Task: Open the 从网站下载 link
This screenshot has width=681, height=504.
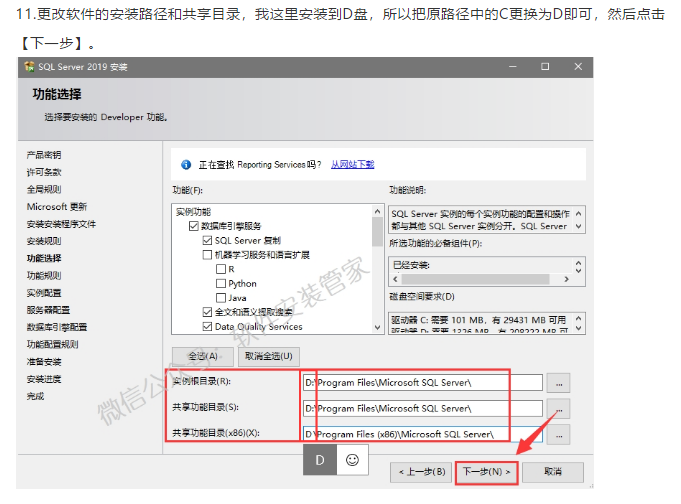Action: pos(353,165)
